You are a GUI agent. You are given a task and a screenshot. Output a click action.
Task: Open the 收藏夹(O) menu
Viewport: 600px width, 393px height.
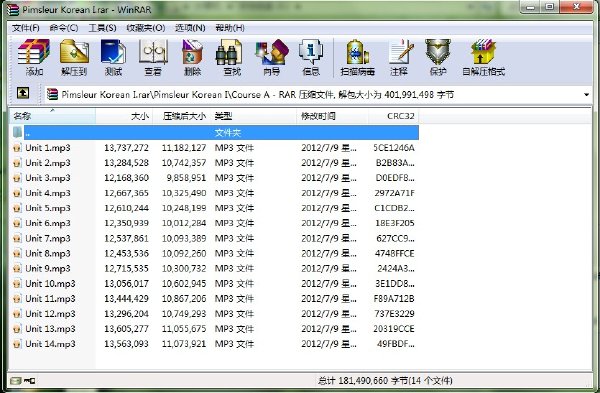pos(146,28)
